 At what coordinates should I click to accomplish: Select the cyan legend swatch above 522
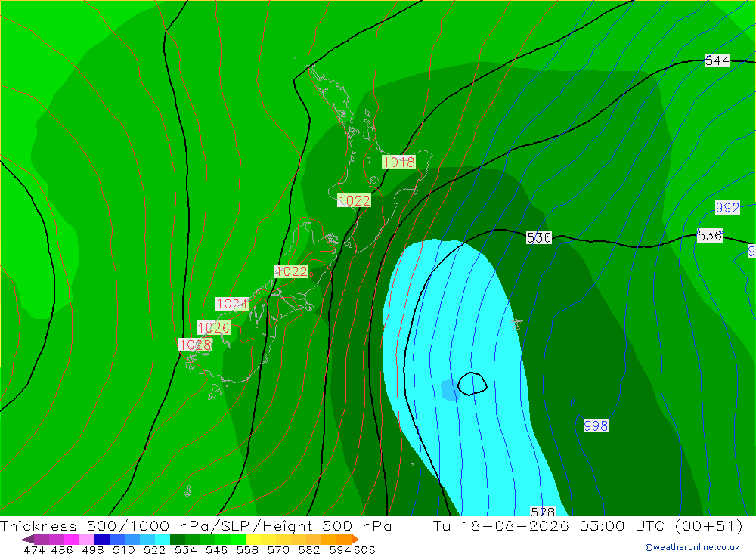[x=163, y=539]
